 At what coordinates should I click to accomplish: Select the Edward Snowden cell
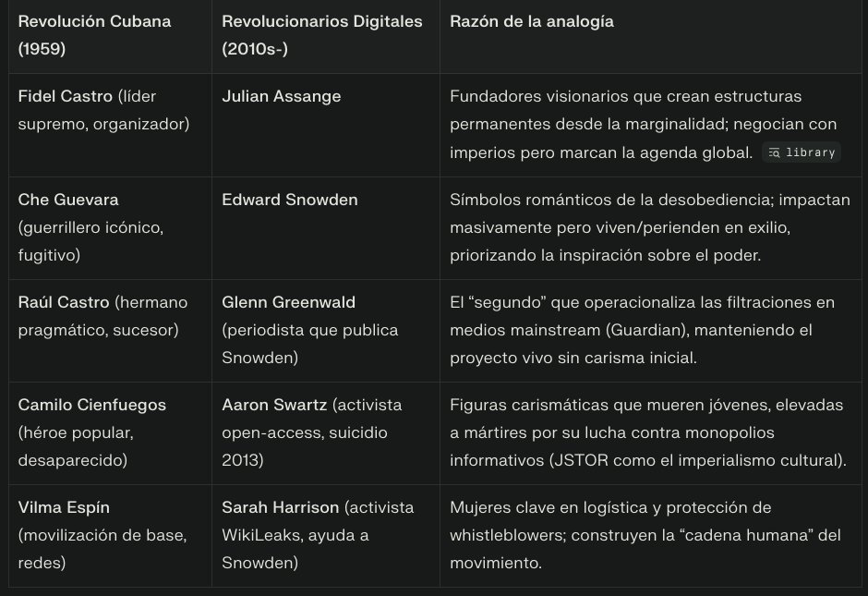tap(326, 228)
